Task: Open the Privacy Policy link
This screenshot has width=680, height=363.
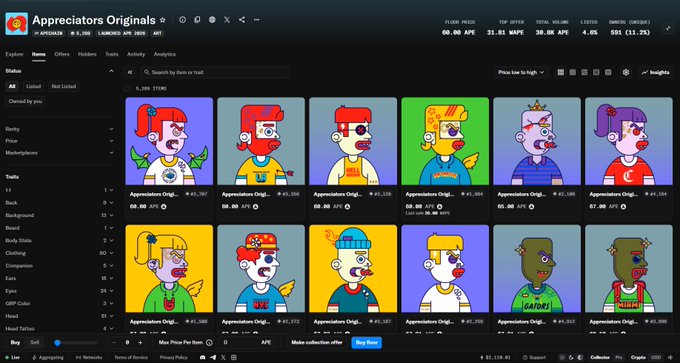Action: click(x=173, y=357)
